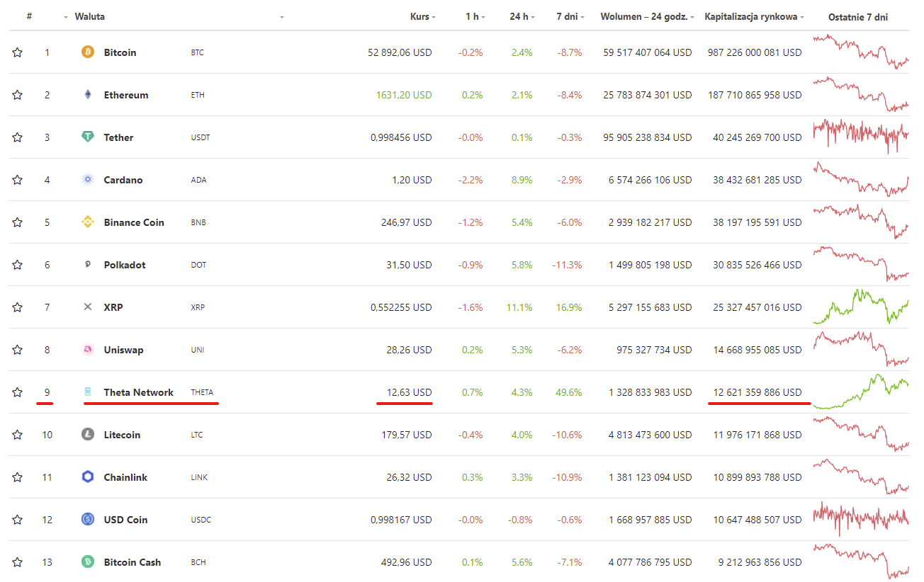Viewport: 924px width, 582px height.
Task: Open the Bitcoin name link
Action: 120,52
